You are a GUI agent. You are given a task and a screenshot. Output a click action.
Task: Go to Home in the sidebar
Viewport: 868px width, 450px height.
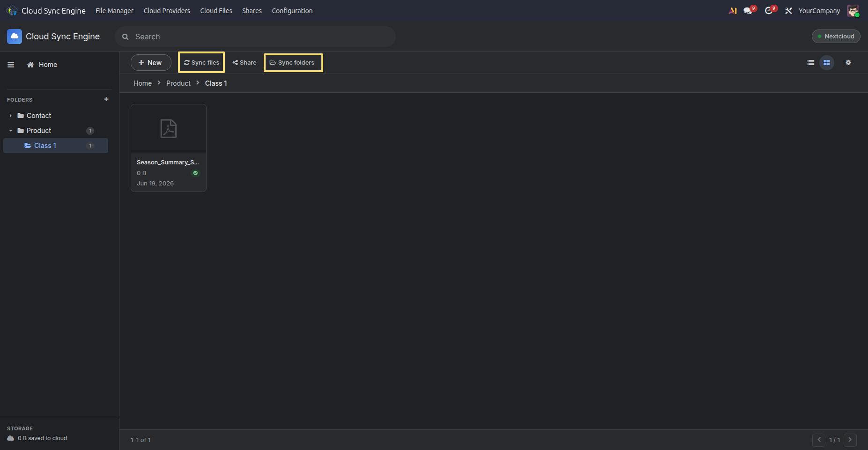(x=42, y=65)
